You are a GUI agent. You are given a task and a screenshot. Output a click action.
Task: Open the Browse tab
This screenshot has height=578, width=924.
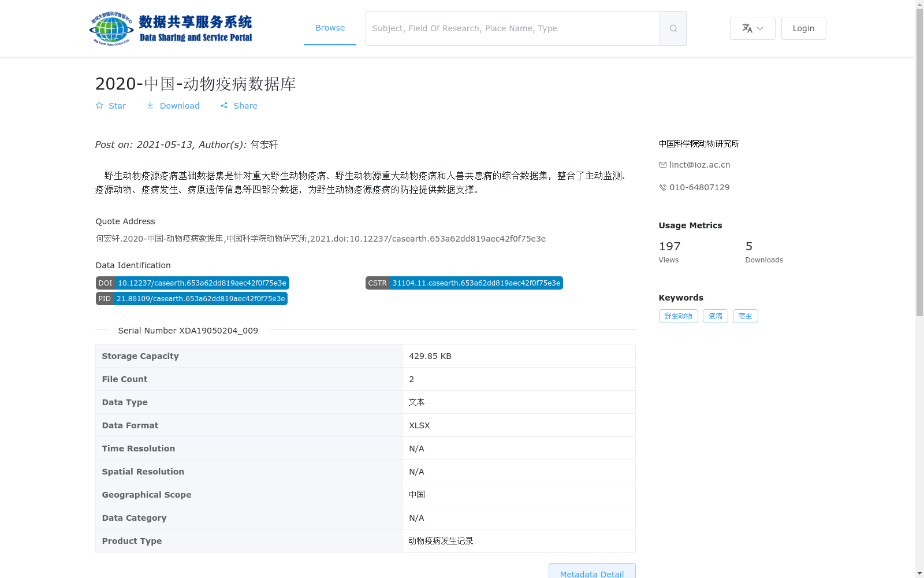pos(330,28)
